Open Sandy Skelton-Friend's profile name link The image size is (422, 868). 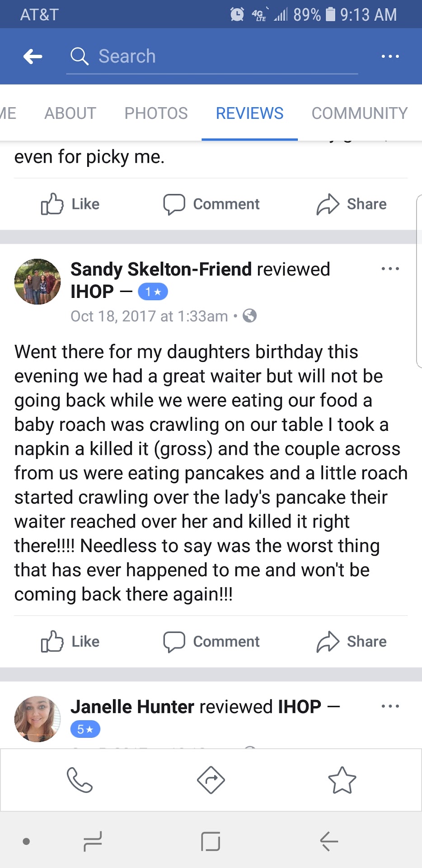pyautogui.click(x=161, y=269)
